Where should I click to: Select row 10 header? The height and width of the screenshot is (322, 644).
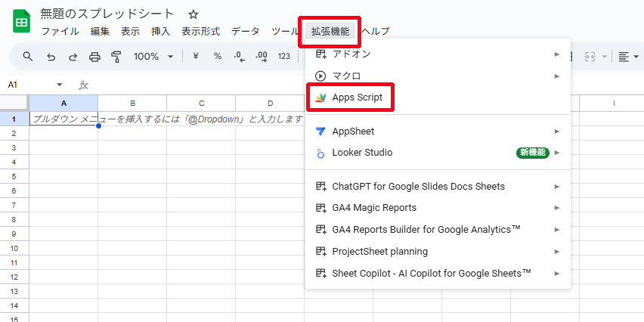(x=14, y=249)
